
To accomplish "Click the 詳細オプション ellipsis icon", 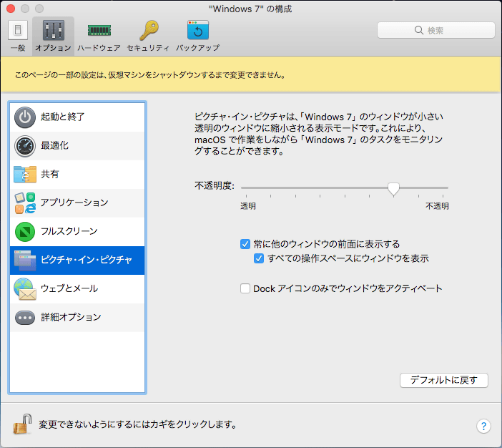I will [x=25, y=318].
